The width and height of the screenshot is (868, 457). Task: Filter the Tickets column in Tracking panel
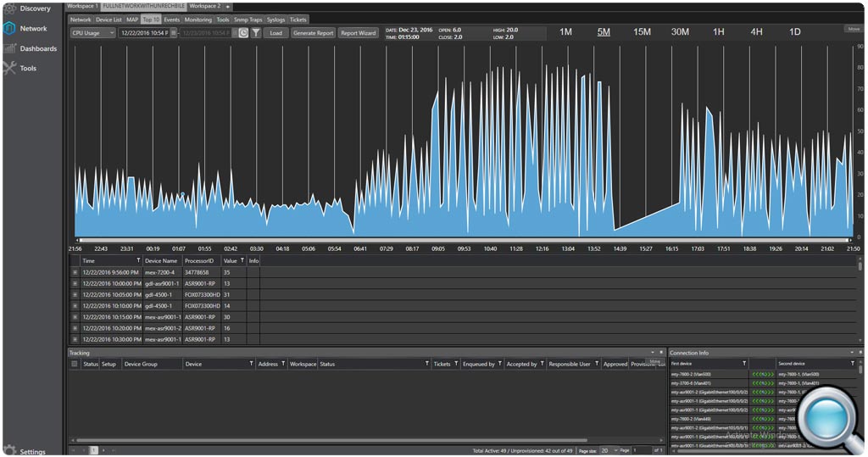click(456, 364)
